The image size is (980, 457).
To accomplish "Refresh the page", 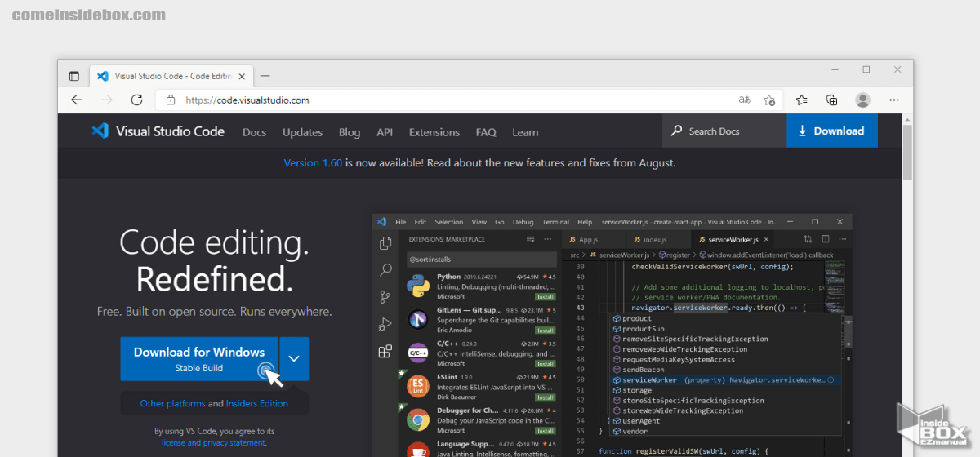I will (x=136, y=100).
